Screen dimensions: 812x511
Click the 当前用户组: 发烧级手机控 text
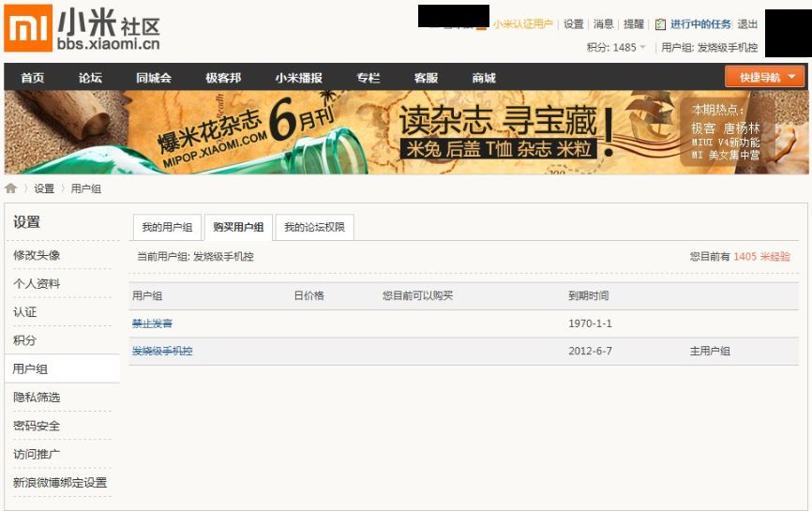tap(195, 257)
